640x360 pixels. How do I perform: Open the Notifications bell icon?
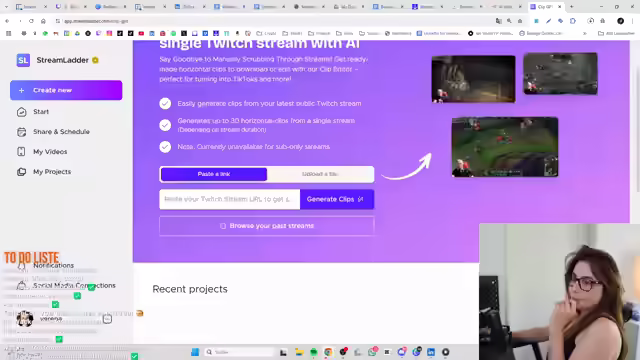(x=22, y=266)
